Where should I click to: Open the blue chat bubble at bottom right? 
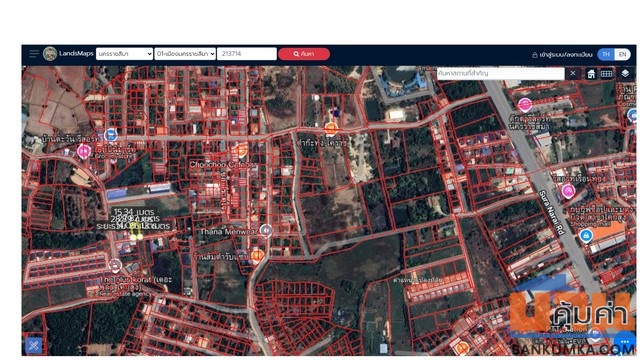coord(624,341)
